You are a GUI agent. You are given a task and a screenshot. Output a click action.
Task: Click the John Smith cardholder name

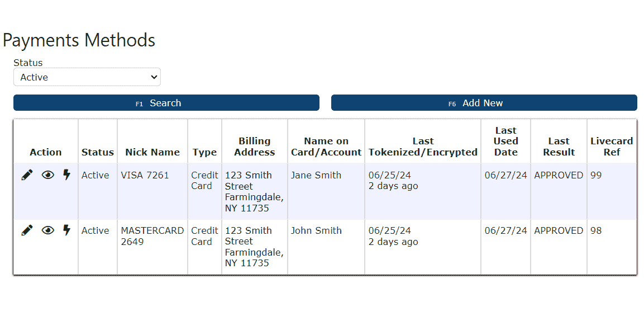pyautogui.click(x=316, y=230)
